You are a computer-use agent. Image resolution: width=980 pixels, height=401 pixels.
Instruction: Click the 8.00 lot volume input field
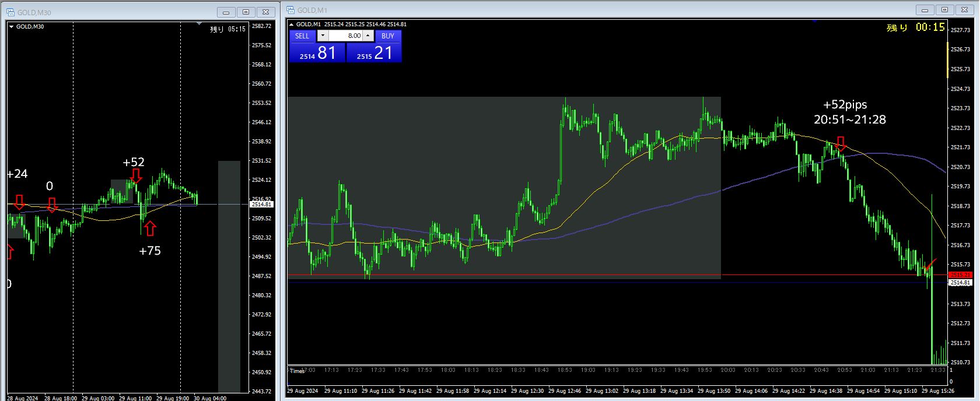click(345, 36)
